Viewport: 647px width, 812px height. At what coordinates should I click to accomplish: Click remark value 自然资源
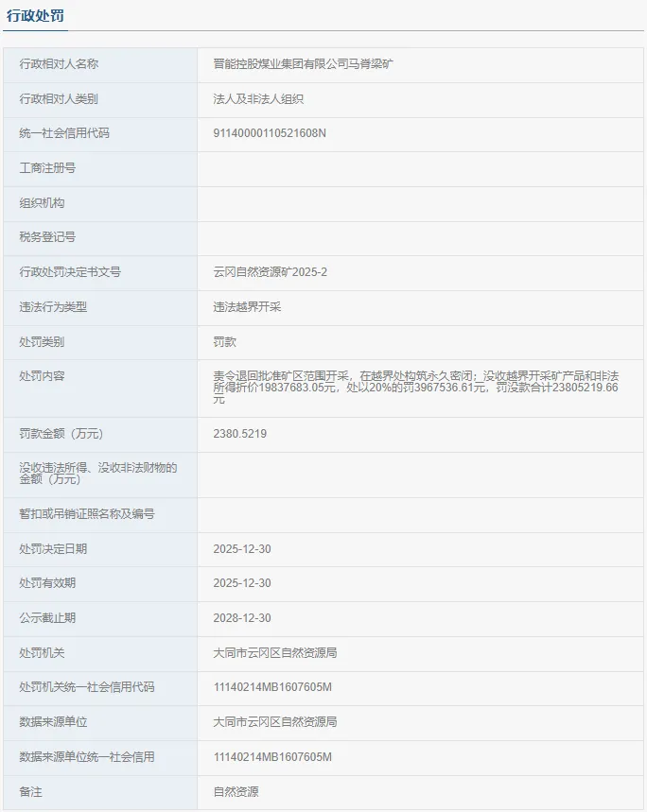tap(236, 792)
